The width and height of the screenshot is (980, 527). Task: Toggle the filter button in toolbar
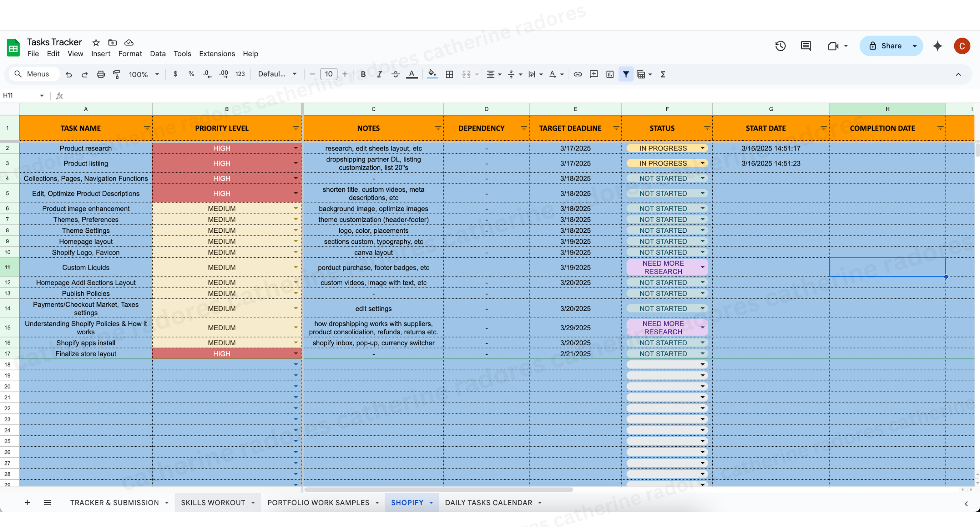click(x=626, y=74)
